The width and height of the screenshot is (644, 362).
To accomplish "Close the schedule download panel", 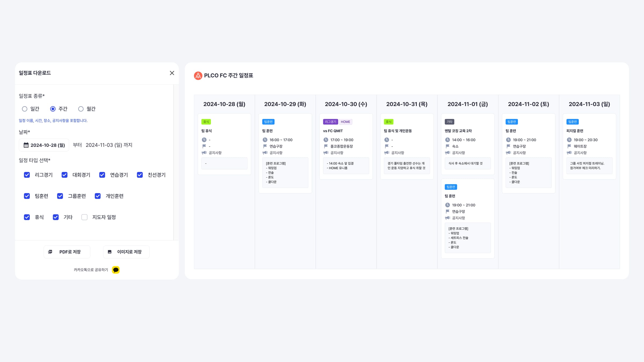I will coord(172,73).
